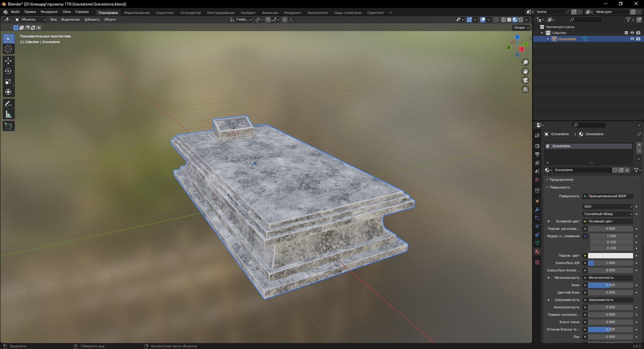Hide Gravestone object in viewport via eye

[x=632, y=39]
